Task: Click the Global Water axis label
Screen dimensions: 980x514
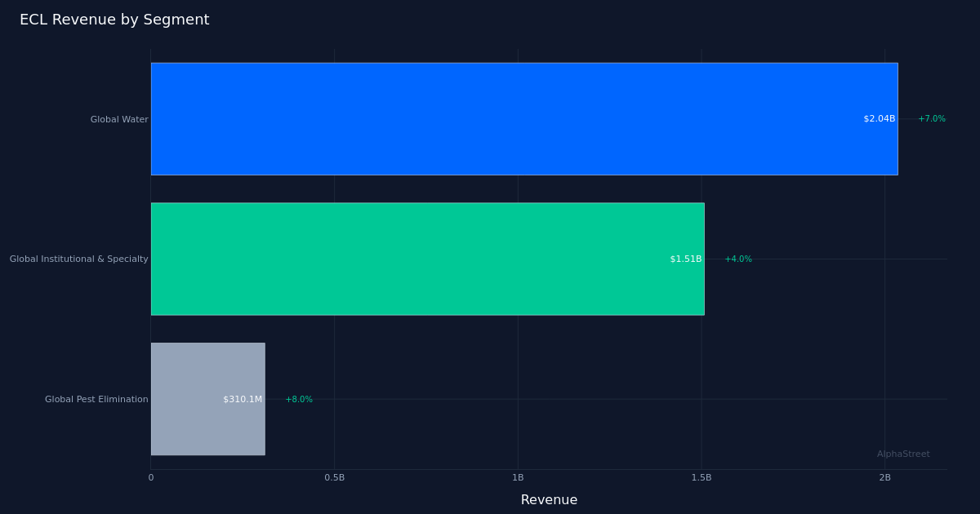Action: click(x=119, y=119)
